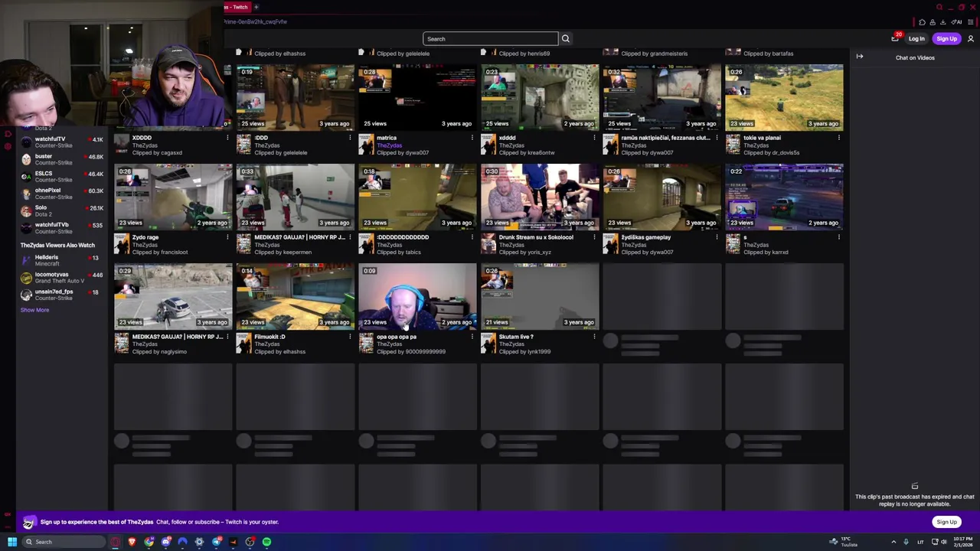Image resolution: width=980 pixels, height=551 pixels.
Task: Open options menu for XDDDD clip
Action: click(x=227, y=138)
